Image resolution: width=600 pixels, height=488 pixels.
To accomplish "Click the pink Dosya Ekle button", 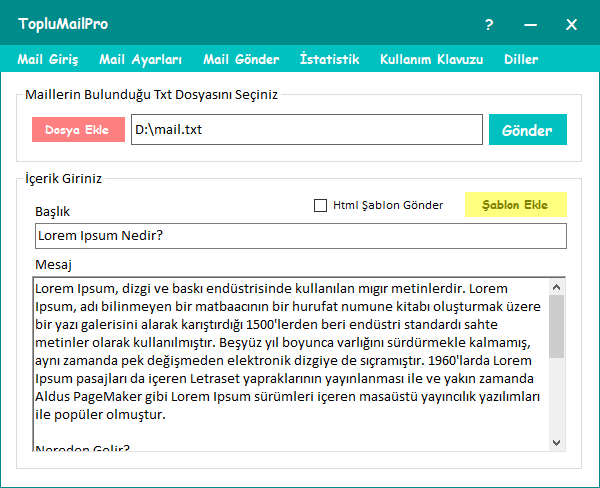I will pos(78,130).
